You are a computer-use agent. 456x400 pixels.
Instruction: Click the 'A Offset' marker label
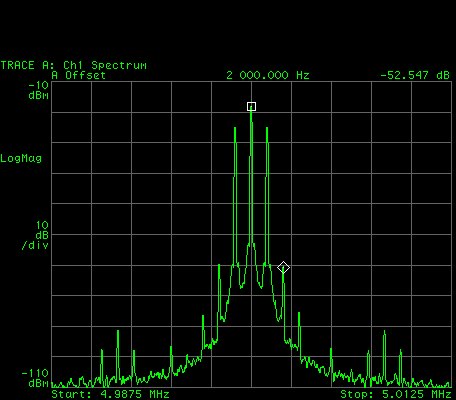tap(79, 75)
